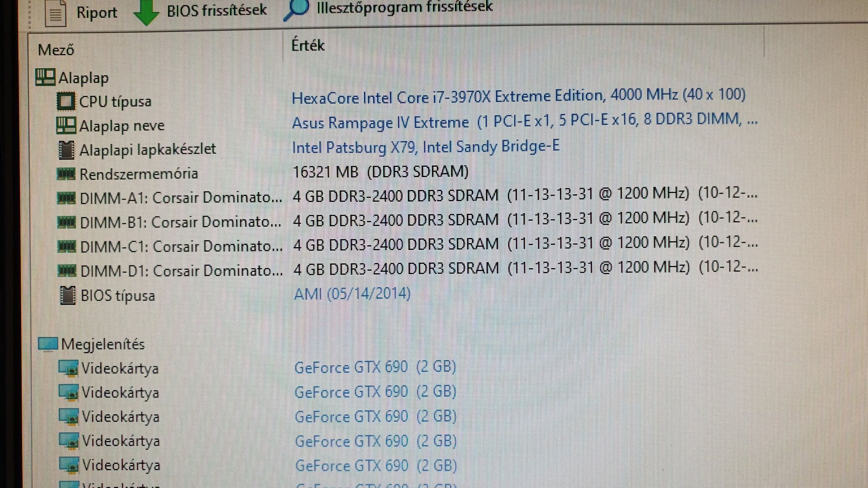Select the third Videokártya field

pyautogui.click(x=121, y=417)
